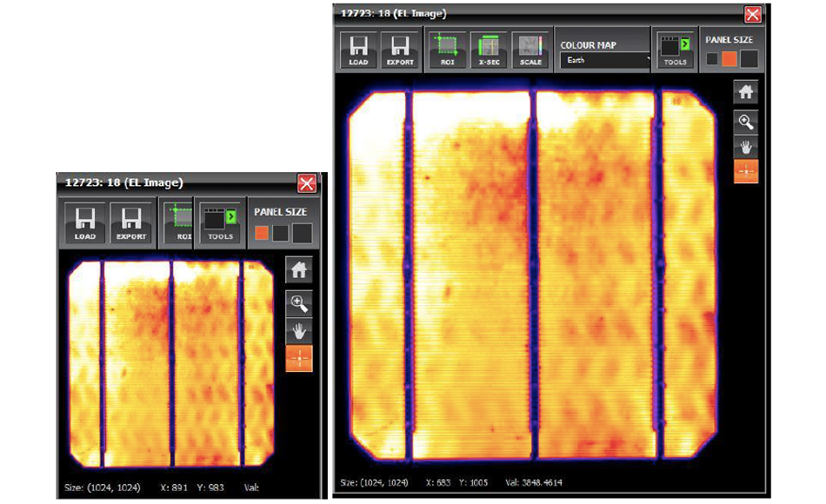Open Tools panel in the smaller window

[219, 222]
